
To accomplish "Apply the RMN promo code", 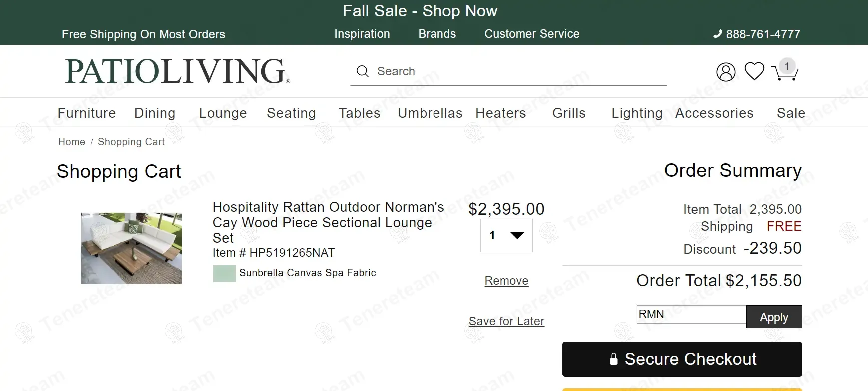I will pos(774,317).
